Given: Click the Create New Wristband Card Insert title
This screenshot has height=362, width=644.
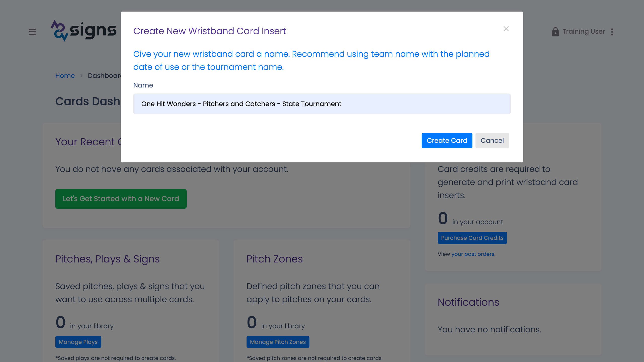Looking at the screenshot, I should click(x=210, y=31).
